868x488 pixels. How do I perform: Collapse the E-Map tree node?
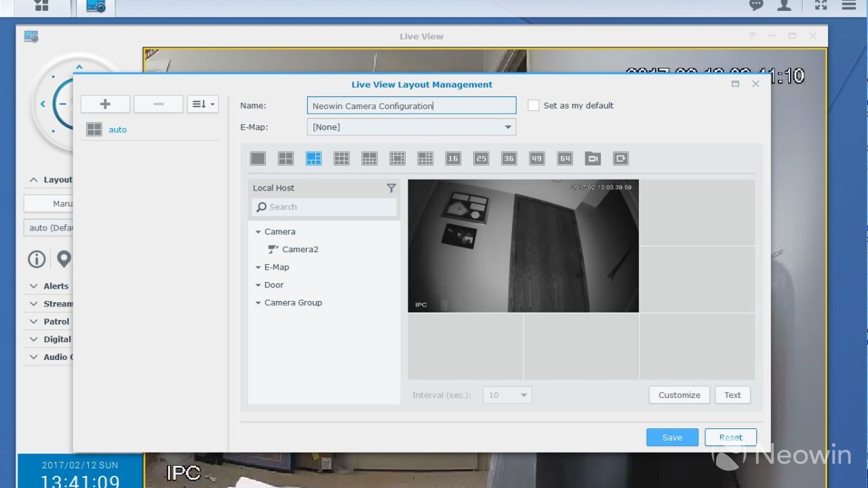[258, 267]
